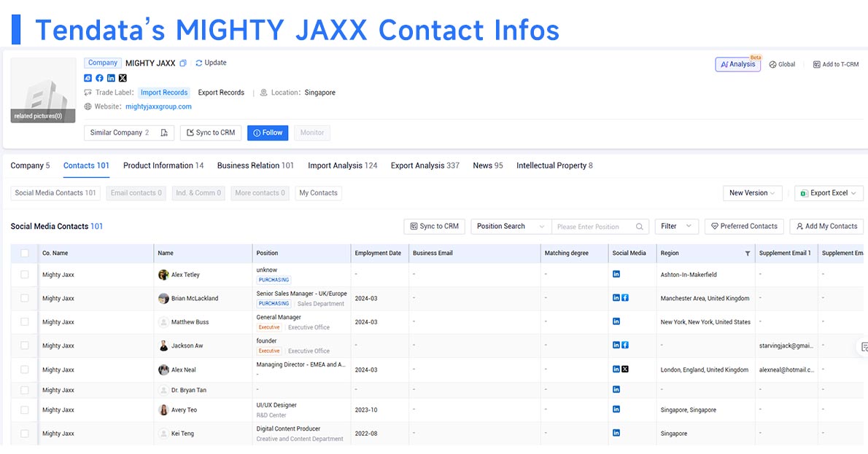Check the Matthew Buss row checkbox

24,322
